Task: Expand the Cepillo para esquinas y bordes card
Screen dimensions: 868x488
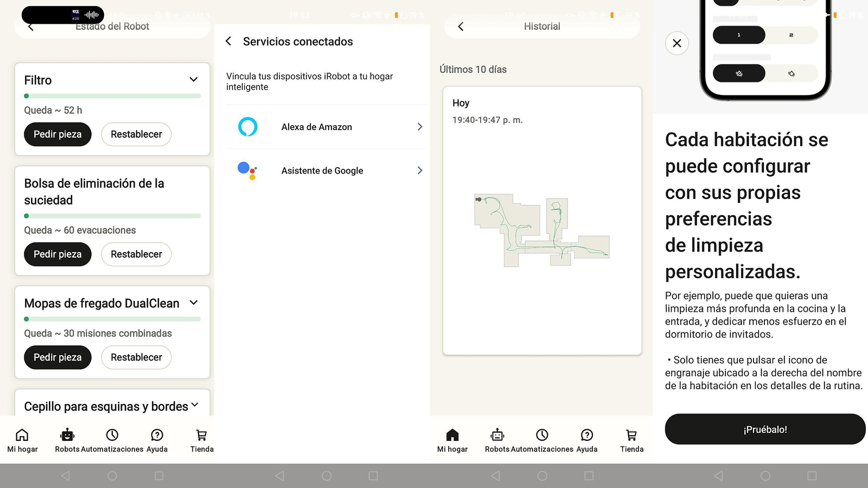Action: (195, 405)
